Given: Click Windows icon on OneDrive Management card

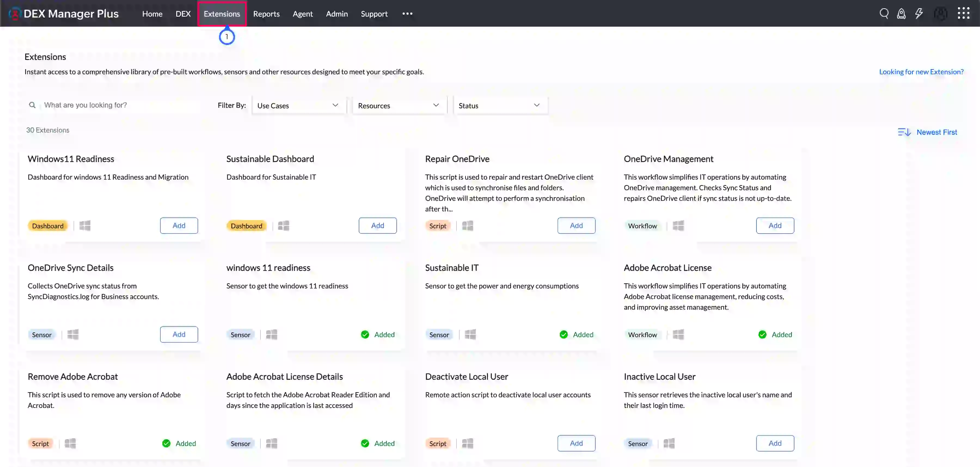Looking at the screenshot, I should [x=678, y=226].
